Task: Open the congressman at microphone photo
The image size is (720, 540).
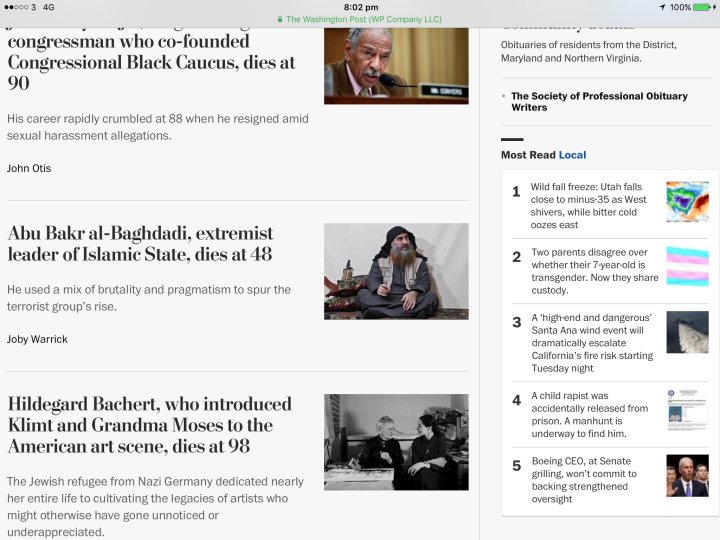Action: tap(396, 66)
